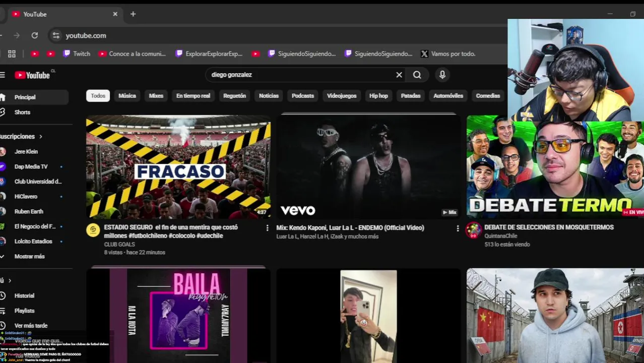Select the 'Reguetón' filter chip
644x363 pixels.
[234, 96]
